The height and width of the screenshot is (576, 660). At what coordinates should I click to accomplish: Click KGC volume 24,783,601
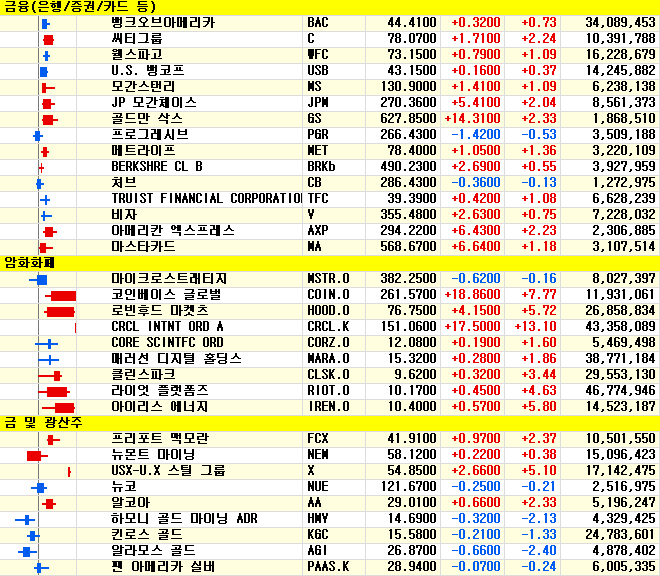620,534
